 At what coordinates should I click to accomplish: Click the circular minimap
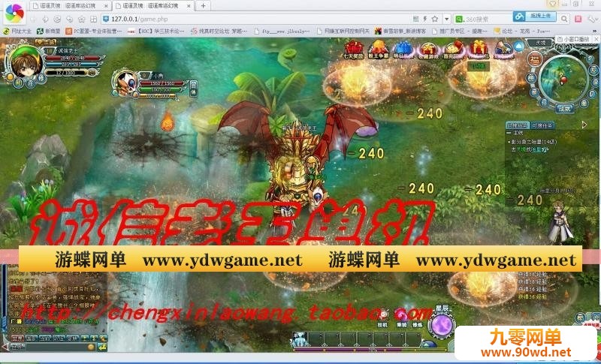click(563, 79)
